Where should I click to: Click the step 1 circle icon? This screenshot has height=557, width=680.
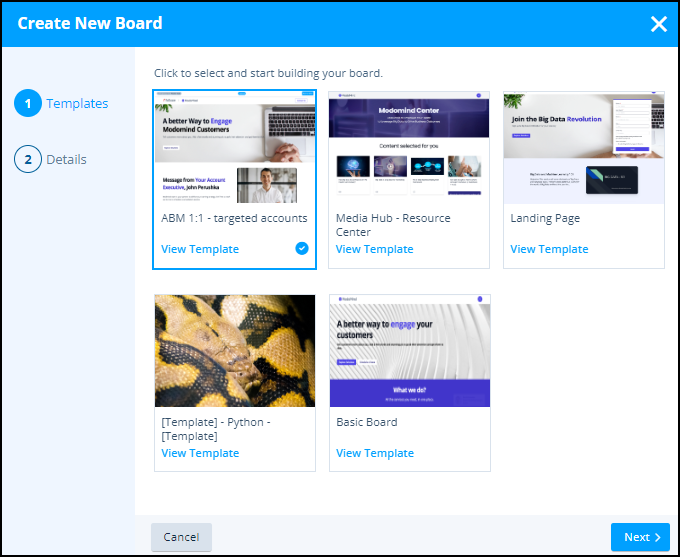coord(28,103)
